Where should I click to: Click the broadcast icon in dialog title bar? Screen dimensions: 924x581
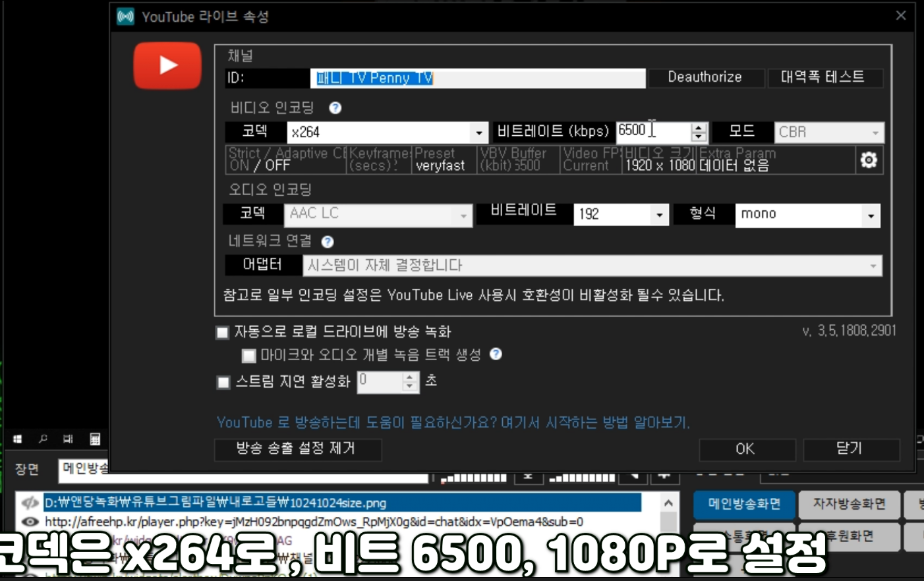(x=125, y=16)
